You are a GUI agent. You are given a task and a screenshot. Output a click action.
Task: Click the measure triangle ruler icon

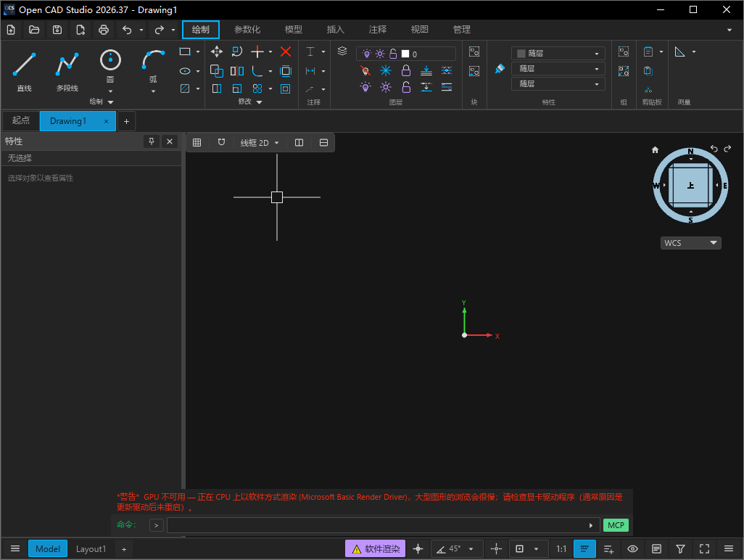coord(680,52)
